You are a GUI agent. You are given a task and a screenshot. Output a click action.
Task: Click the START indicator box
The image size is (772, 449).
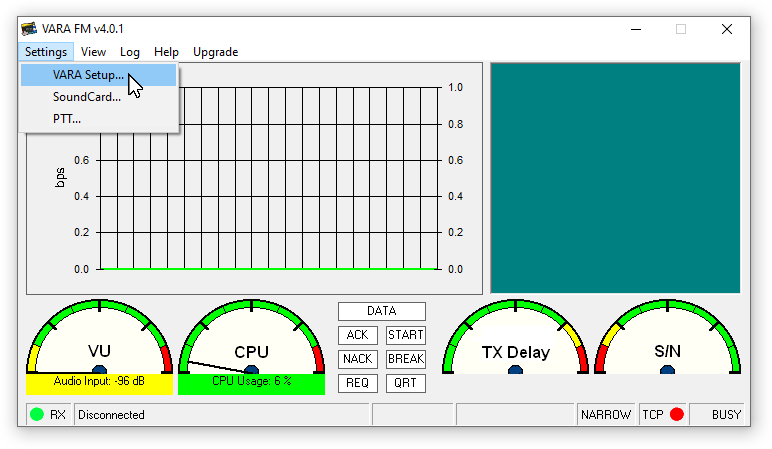tap(406, 335)
